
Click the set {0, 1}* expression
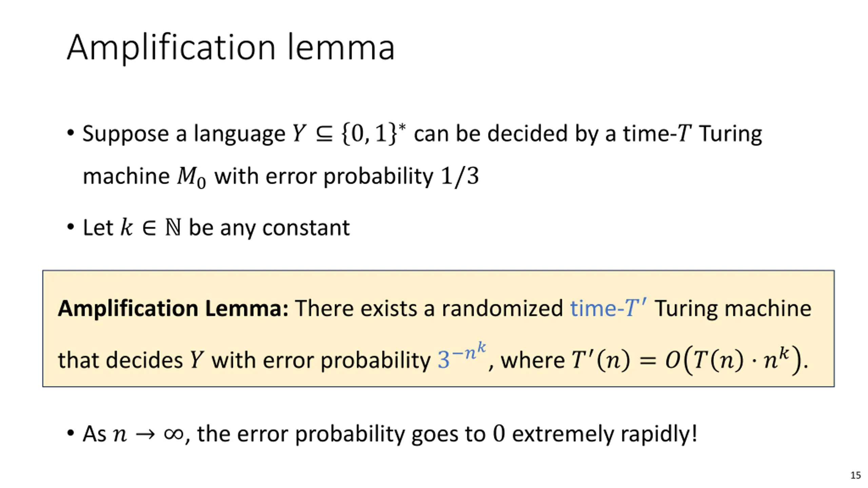point(374,134)
